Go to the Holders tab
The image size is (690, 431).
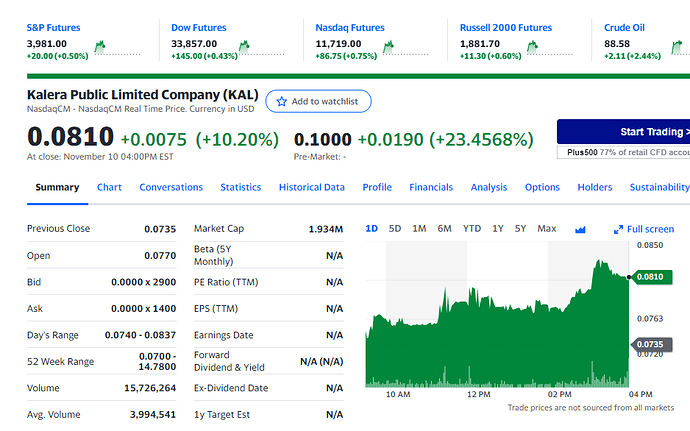595,188
